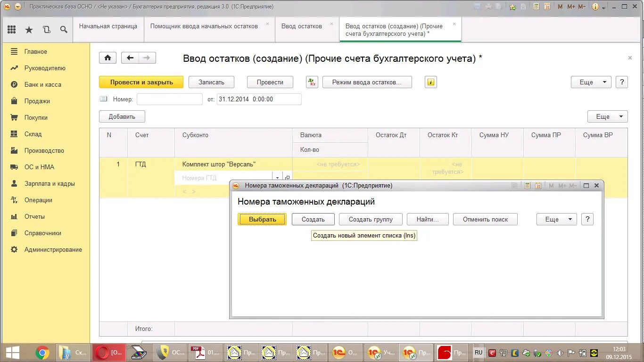The height and width of the screenshot is (362, 644).
Task: Click the Провести и закрыть button
Action: coord(141,82)
